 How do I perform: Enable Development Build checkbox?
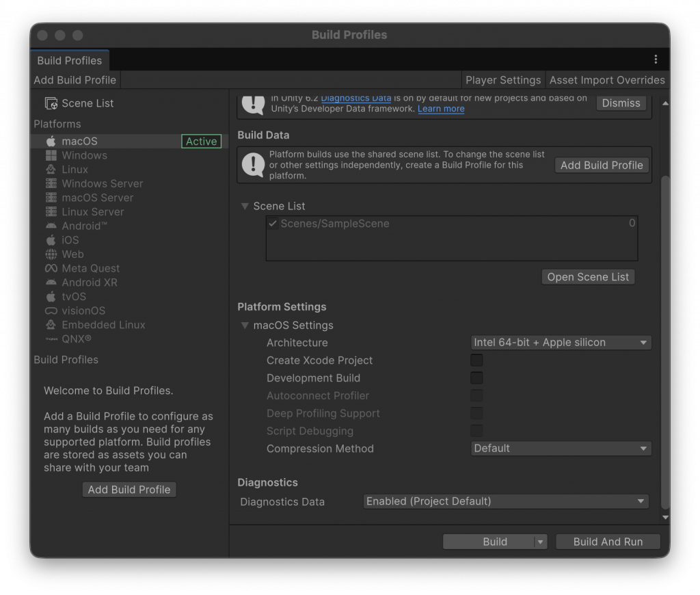[476, 378]
